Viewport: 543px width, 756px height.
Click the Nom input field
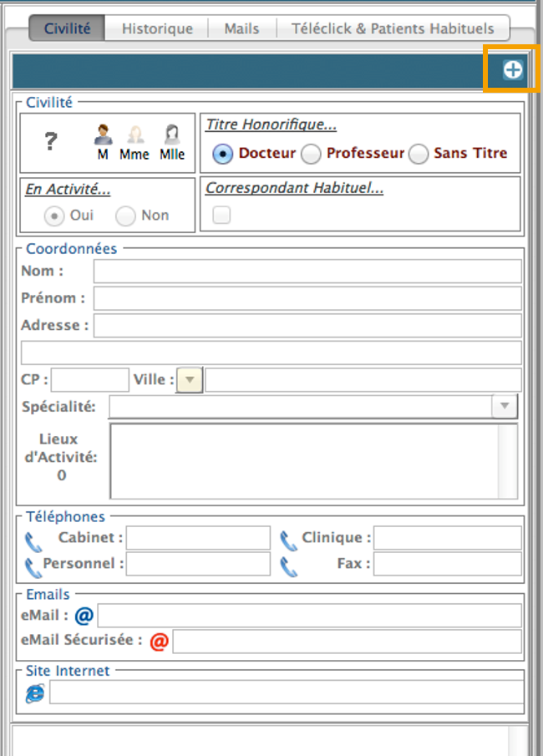(307, 271)
